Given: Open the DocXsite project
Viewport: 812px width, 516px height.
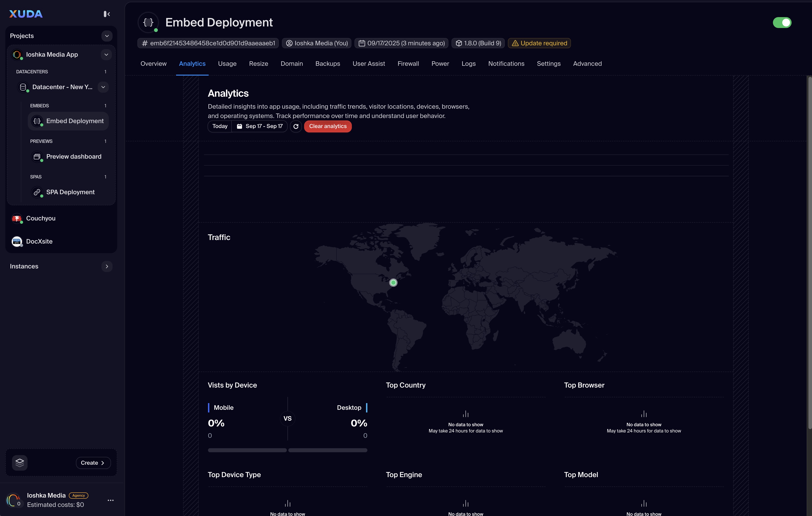Looking at the screenshot, I should (x=39, y=241).
